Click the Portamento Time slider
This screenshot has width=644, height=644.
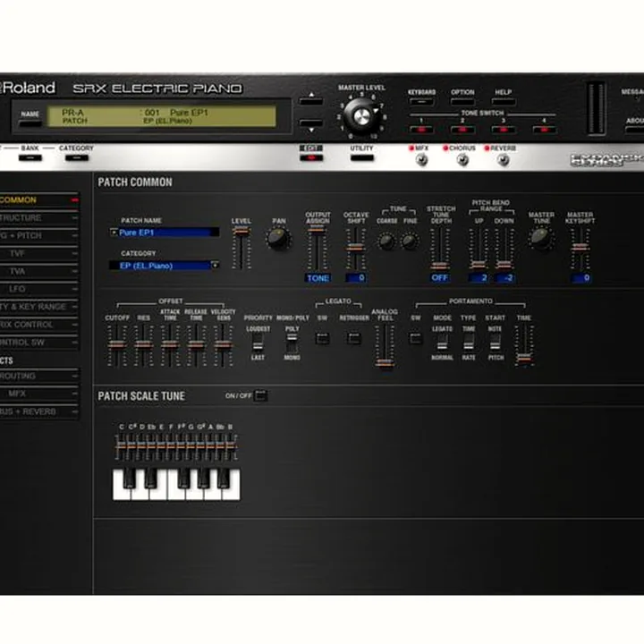524,345
